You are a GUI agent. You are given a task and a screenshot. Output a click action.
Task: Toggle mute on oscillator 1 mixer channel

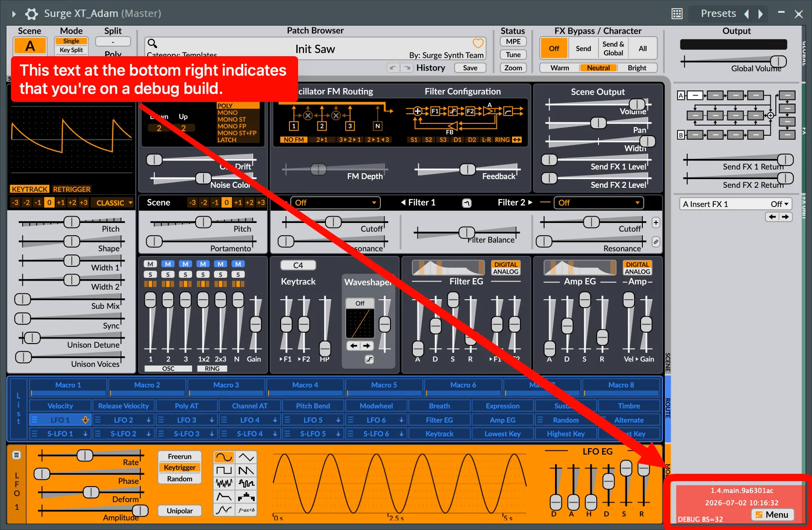click(x=150, y=264)
